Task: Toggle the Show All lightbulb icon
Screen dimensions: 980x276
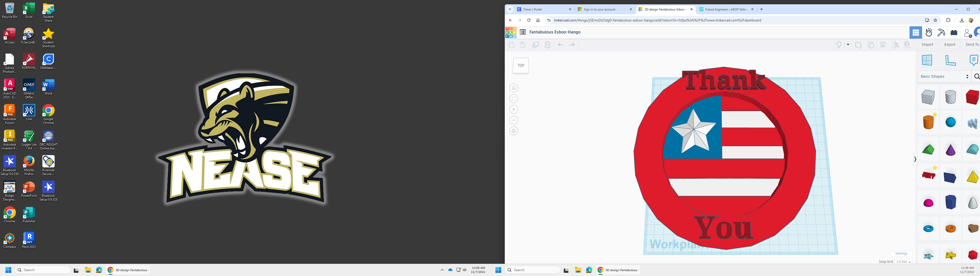Action: point(839,45)
